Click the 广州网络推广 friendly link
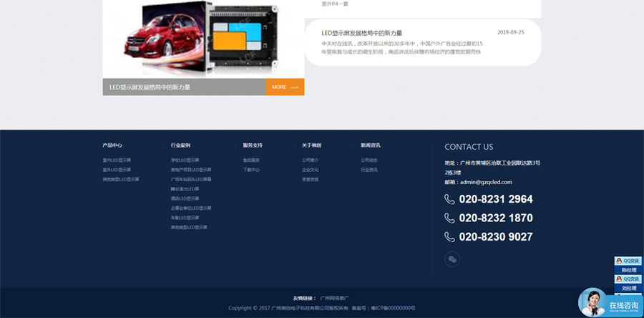The height and width of the screenshot is (318, 644). click(334, 298)
